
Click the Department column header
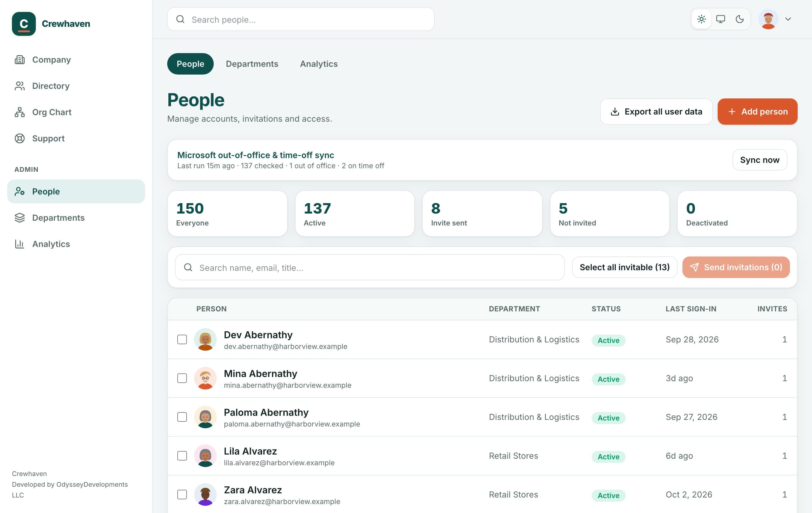514,308
